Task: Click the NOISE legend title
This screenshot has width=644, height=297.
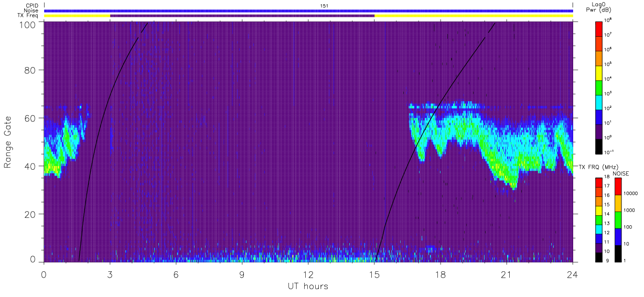Action: click(x=621, y=173)
